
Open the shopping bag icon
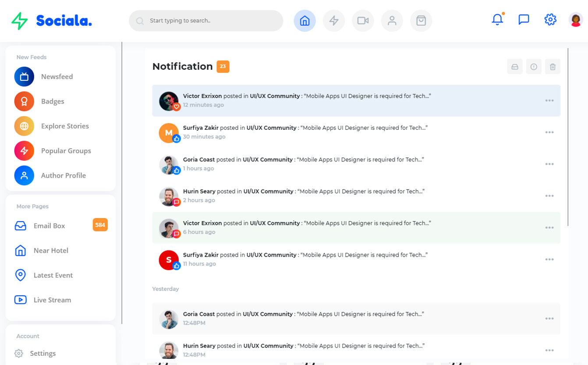421,21
